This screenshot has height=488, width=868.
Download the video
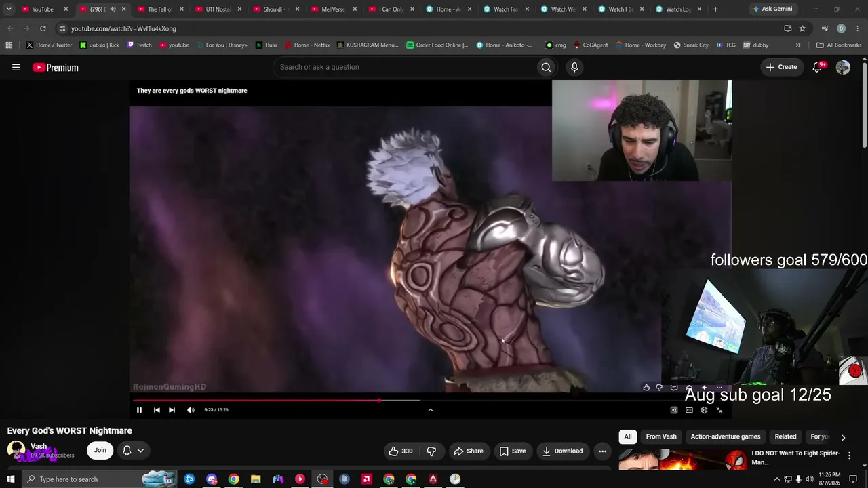coord(563,451)
